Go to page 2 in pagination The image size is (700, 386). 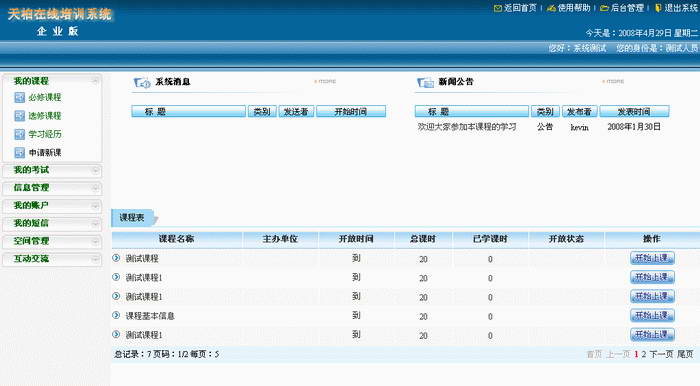tap(644, 354)
